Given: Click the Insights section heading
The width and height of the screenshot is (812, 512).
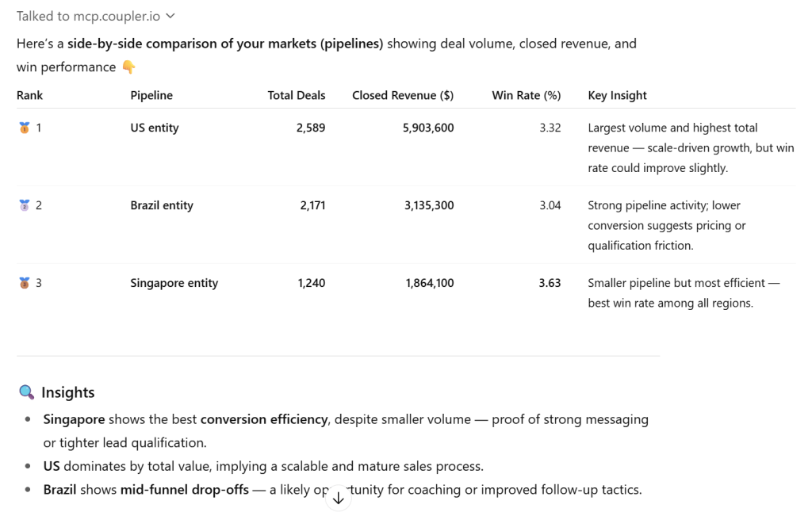Looking at the screenshot, I should [68, 392].
